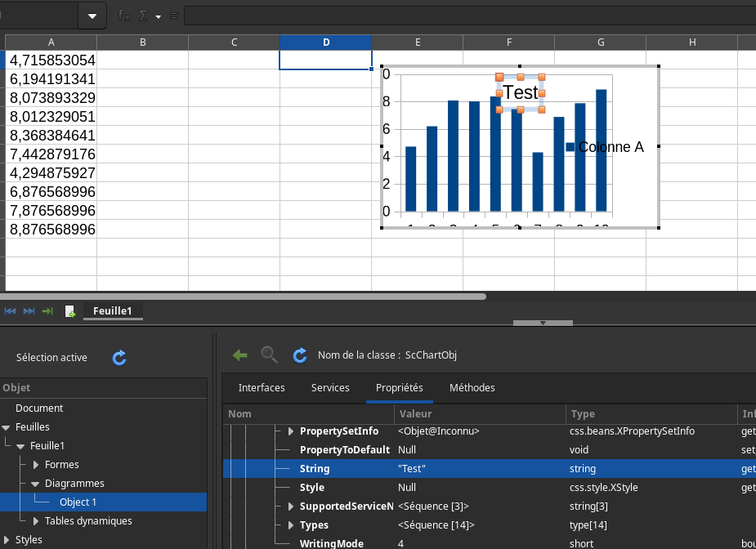
Task: Go to last sheet navigation arrow
Action: [x=29, y=311]
